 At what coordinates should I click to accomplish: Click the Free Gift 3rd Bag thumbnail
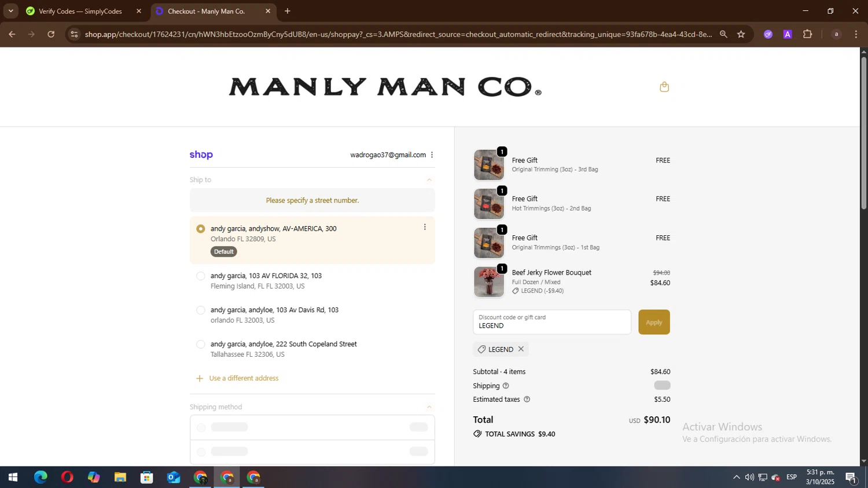coord(489,165)
